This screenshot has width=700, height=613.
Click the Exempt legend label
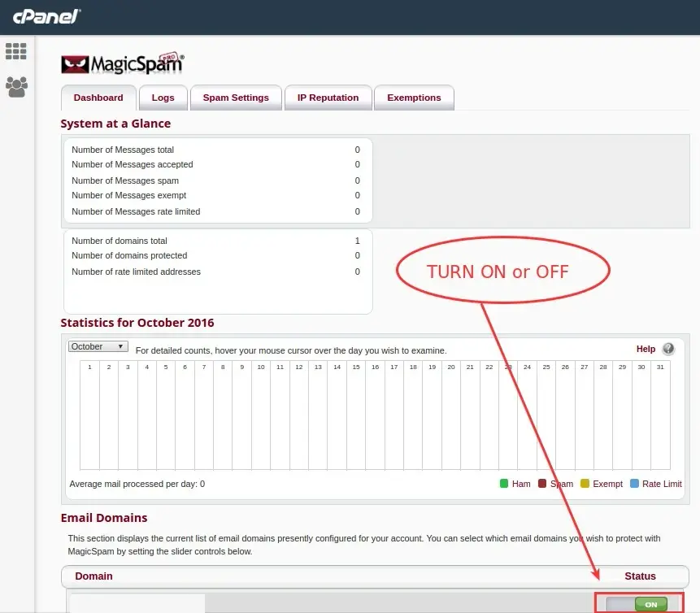[x=607, y=484]
